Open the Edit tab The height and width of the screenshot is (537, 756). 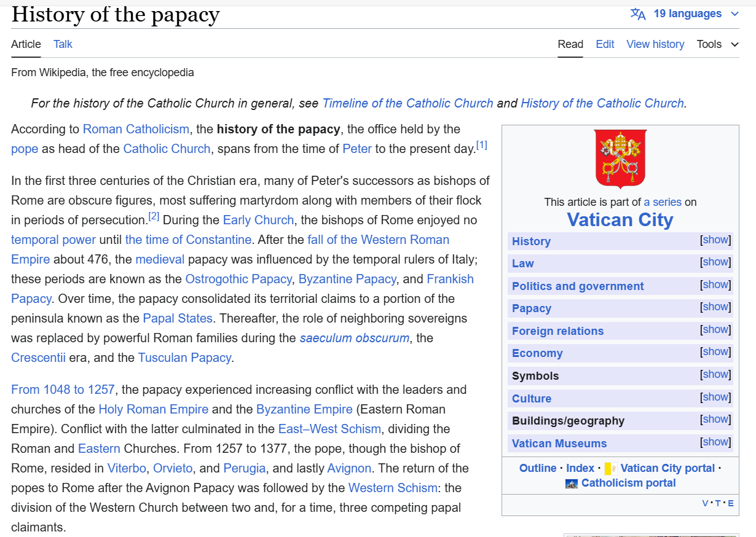(605, 44)
